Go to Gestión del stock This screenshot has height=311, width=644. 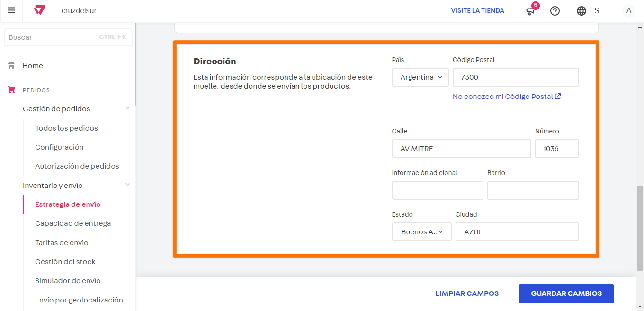pyautogui.click(x=65, y=262)
